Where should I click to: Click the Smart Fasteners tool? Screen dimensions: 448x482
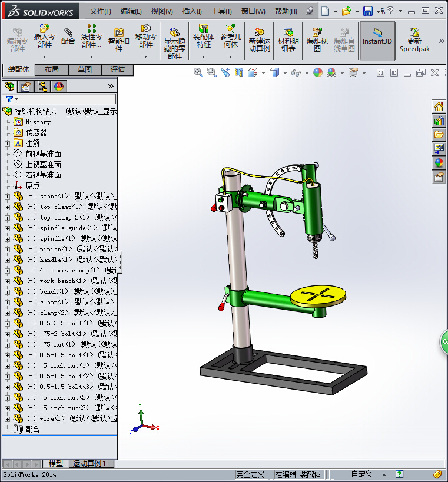pos(119,39)
